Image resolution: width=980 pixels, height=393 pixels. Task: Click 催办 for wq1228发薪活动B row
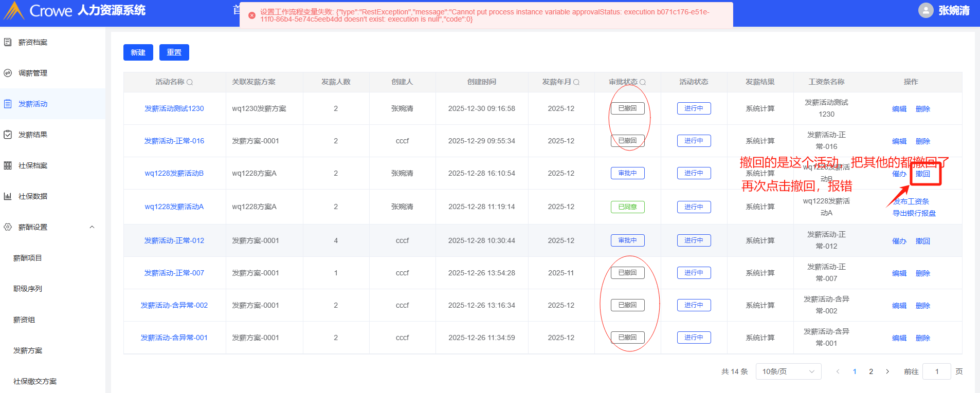(x=899, y=174)
